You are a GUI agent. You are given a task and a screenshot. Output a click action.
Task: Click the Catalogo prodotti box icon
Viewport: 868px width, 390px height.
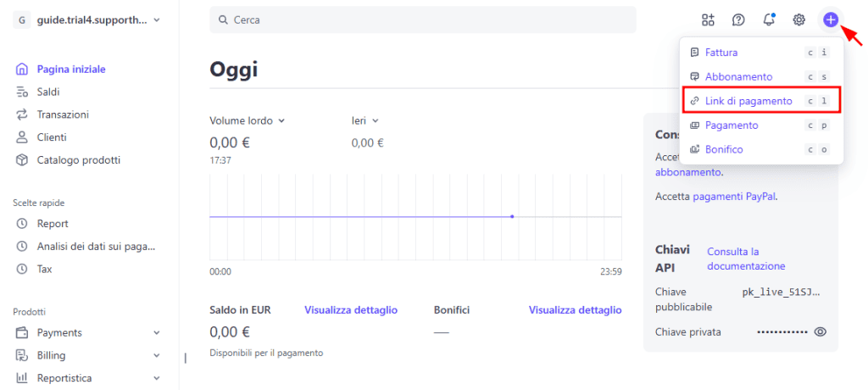21,160
